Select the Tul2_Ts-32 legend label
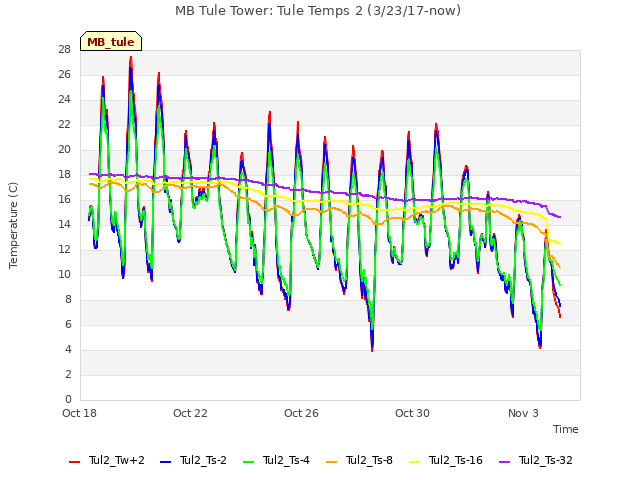The width and height of the screenshot is (640, 480). [x=545, y=460]
